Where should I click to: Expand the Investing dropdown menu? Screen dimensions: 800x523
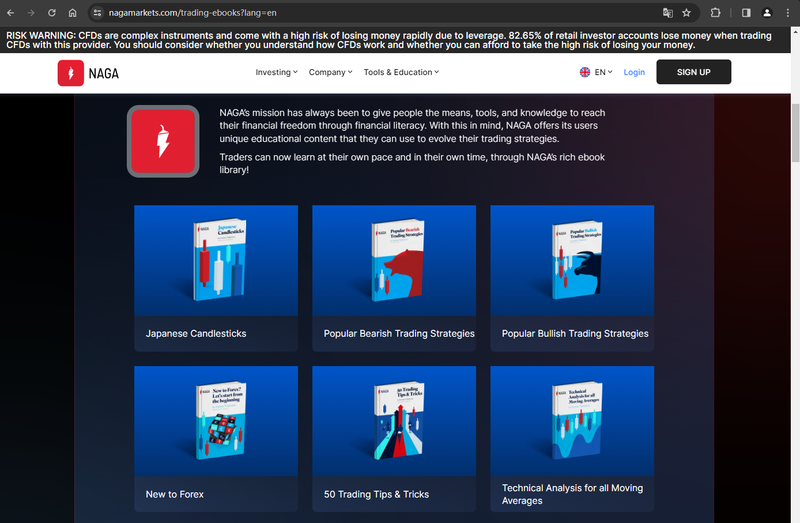click(x=277, y=72)
